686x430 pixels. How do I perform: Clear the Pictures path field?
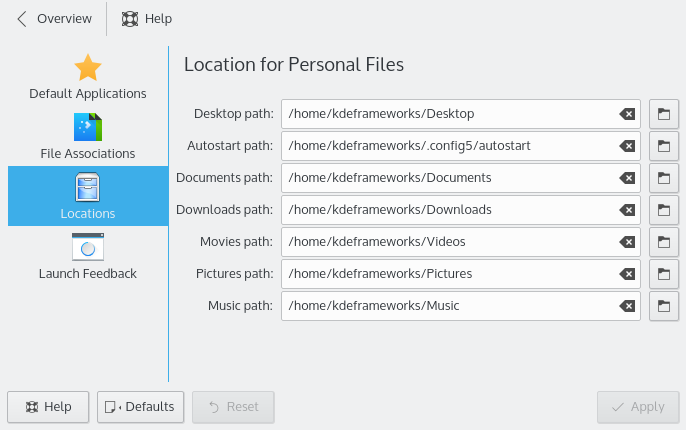tap(627, 274)
